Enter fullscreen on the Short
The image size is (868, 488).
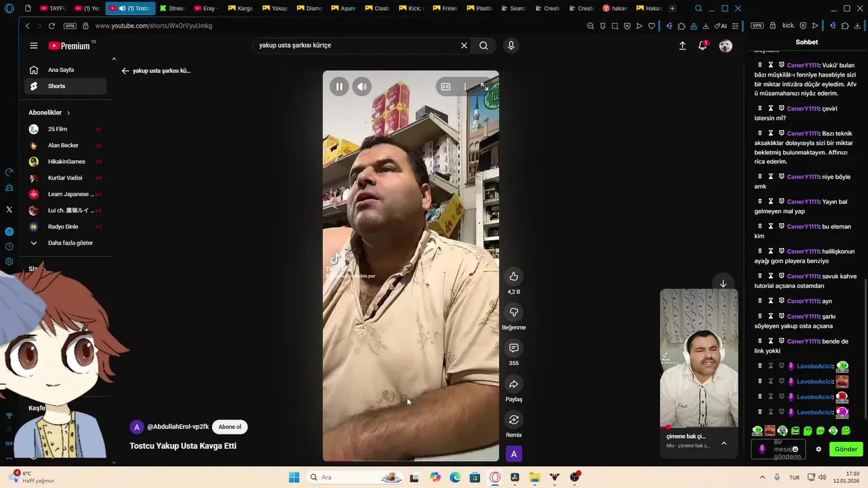coord(484,87)
